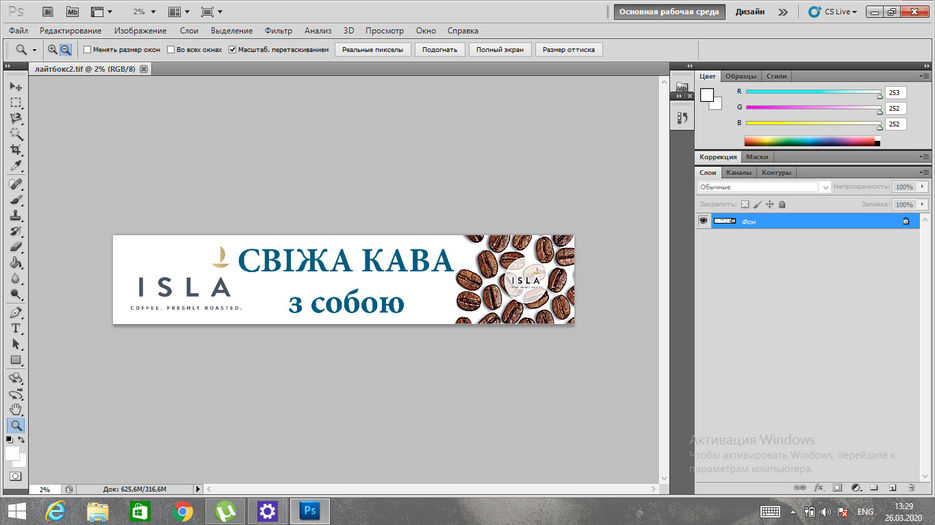935x525 pixels.
Task: Launch Mini Bridge from the top bar
Action: [72, 11]
